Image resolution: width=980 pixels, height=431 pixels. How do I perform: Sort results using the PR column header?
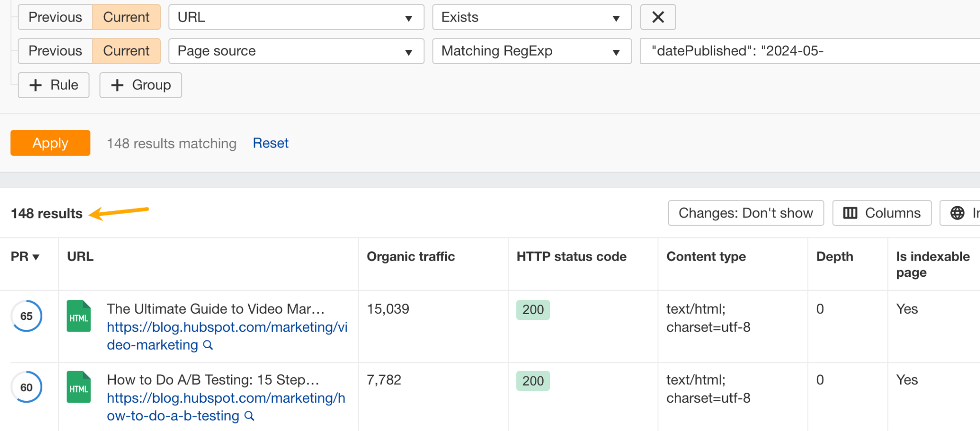(x=24, y=257)
